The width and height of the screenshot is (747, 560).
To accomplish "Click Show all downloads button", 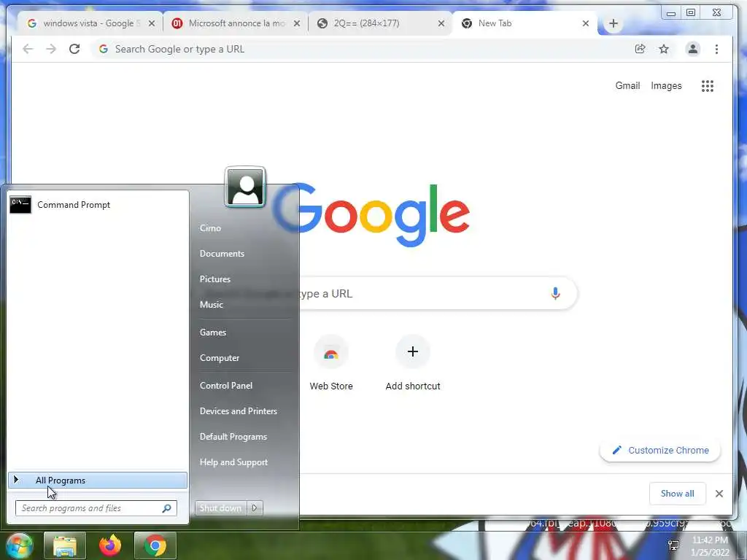I will pyautogui.click(x=677, y=494).
